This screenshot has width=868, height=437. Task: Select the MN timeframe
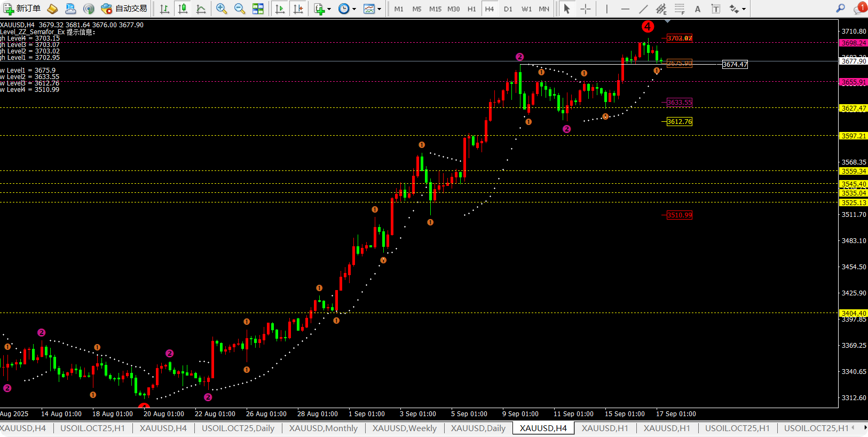tap(544, 9)
